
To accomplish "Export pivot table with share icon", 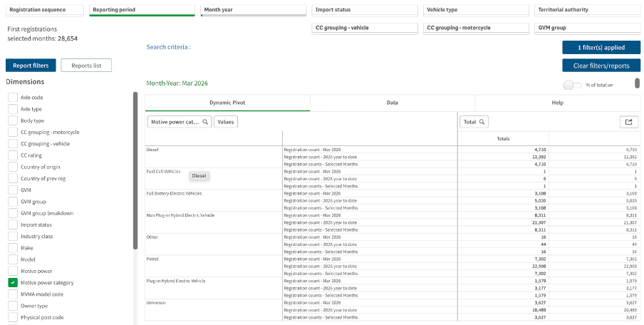I will [629, 122].
